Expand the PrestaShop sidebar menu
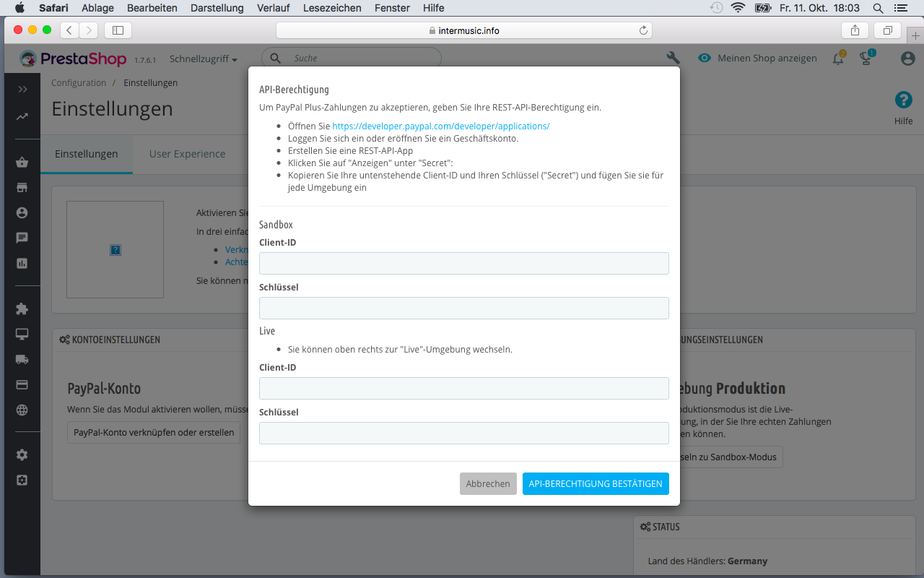Screen dimensions: 924x578 22,89
